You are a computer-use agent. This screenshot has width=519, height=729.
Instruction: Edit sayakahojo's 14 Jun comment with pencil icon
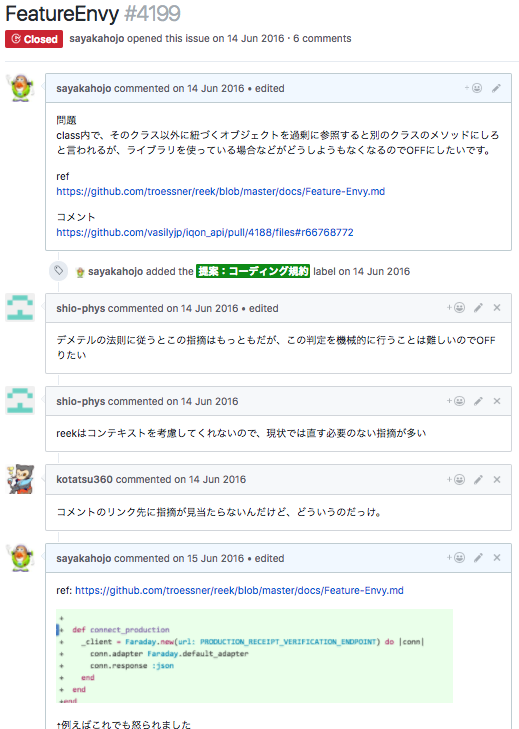tap(496, 88)
